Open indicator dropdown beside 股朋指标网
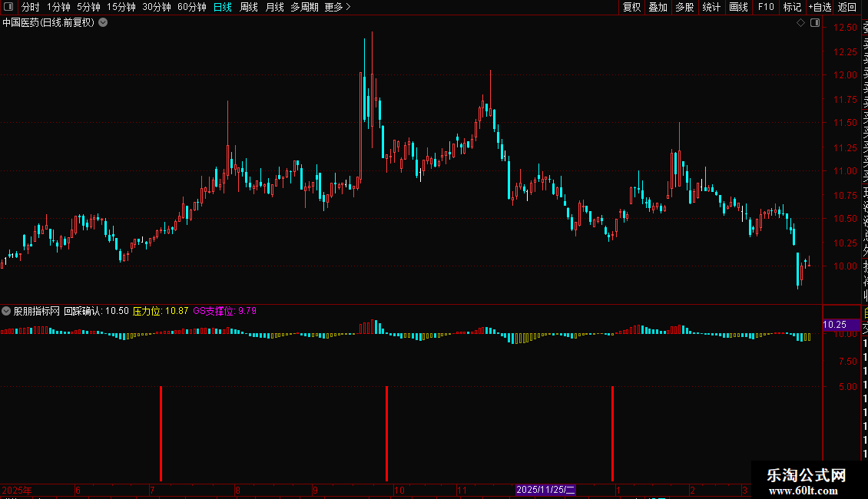868x499 pixels. (x=6, y=311)
